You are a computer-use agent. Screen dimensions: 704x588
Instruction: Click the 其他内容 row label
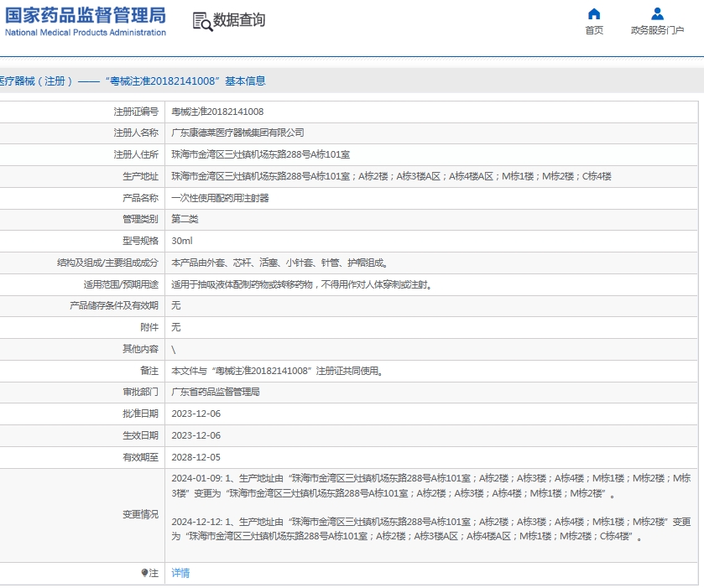coord(140,349)
